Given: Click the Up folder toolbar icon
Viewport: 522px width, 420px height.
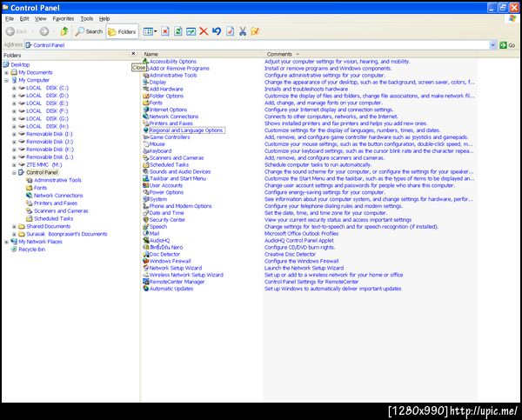Looking at the screenshot, I should click(x=64, y=31).
